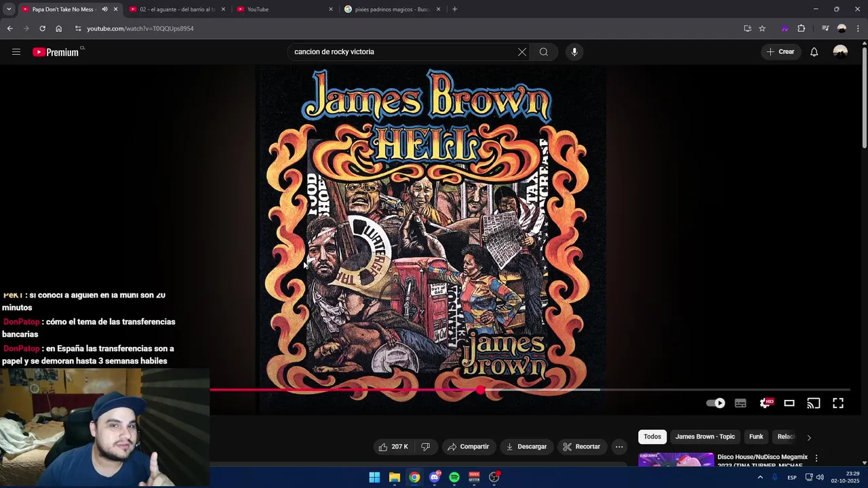The image size is (868, 488).
Task: Select the James Brown - Topic chip
Action: pos(705,436)
